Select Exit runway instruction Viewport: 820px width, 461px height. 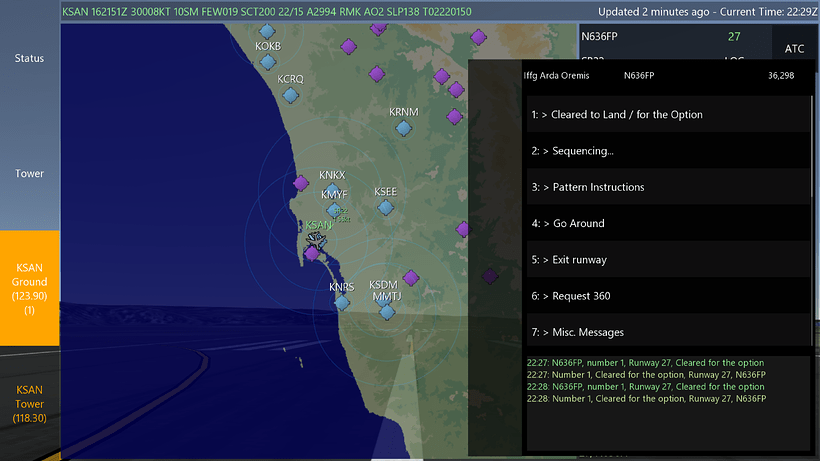[668, 260]
